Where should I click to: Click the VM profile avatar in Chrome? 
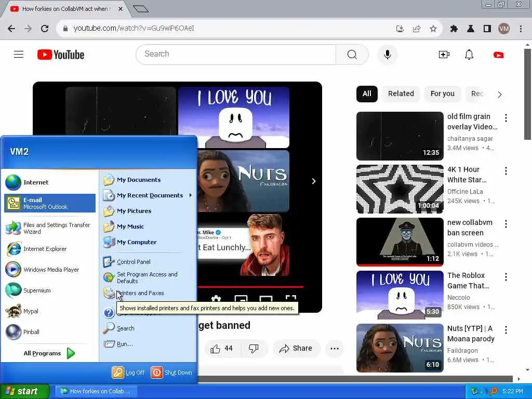(x=504, y=29)
